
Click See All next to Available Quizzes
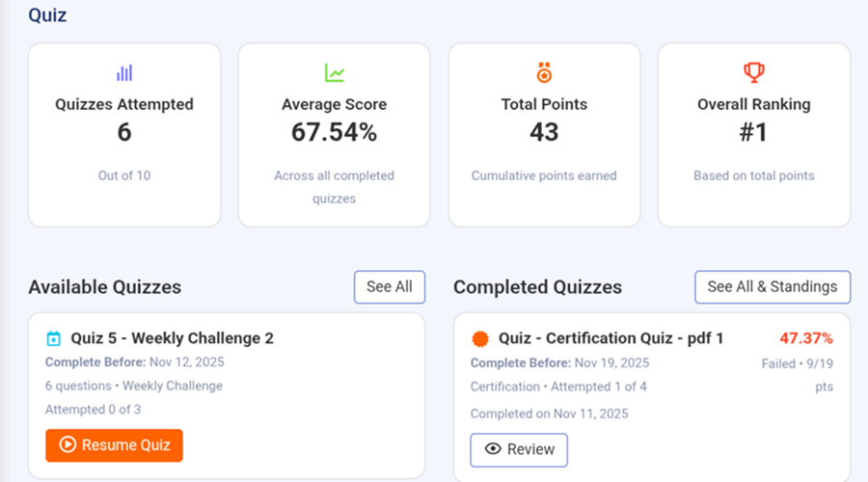(x=390, y=286)
